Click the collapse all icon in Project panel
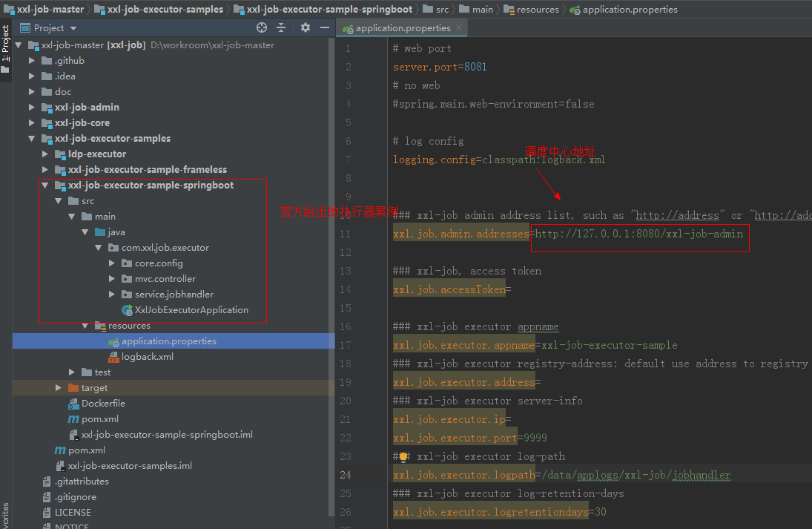Screen dimensions: 812x529 281,28
